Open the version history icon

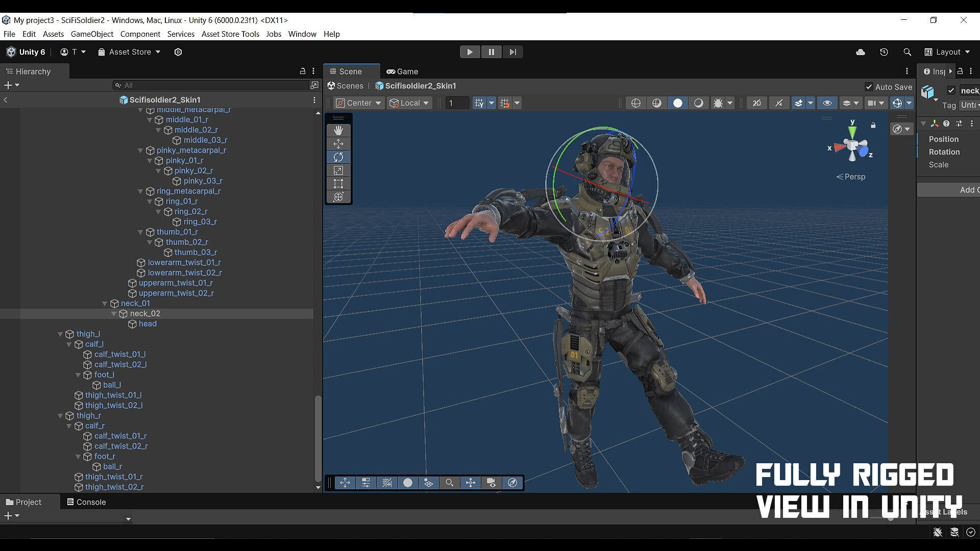click(x=884, y=52)
